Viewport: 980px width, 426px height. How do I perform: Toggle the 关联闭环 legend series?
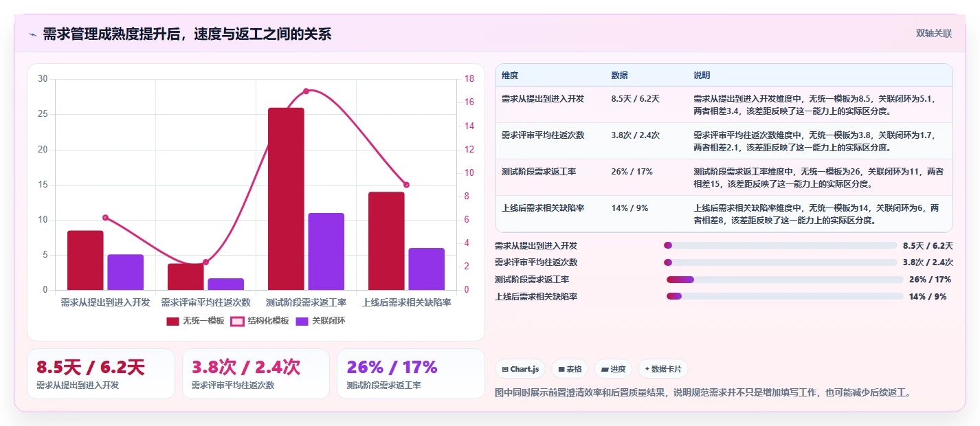pyautogui.click(x=320, y=321)
